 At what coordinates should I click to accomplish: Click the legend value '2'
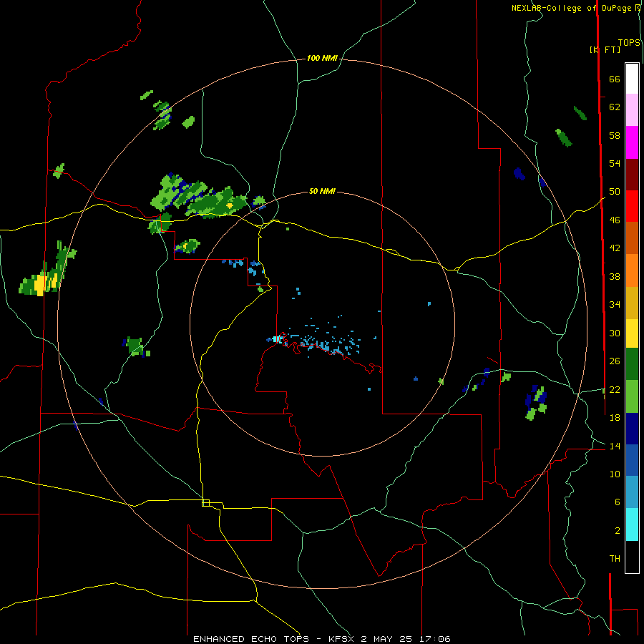click(618, 531)
